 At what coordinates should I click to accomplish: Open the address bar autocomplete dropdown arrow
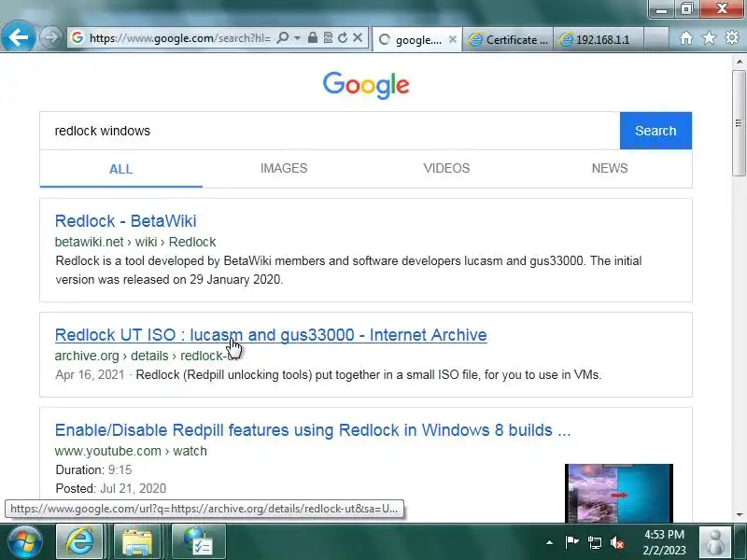[x=297, y=37]
